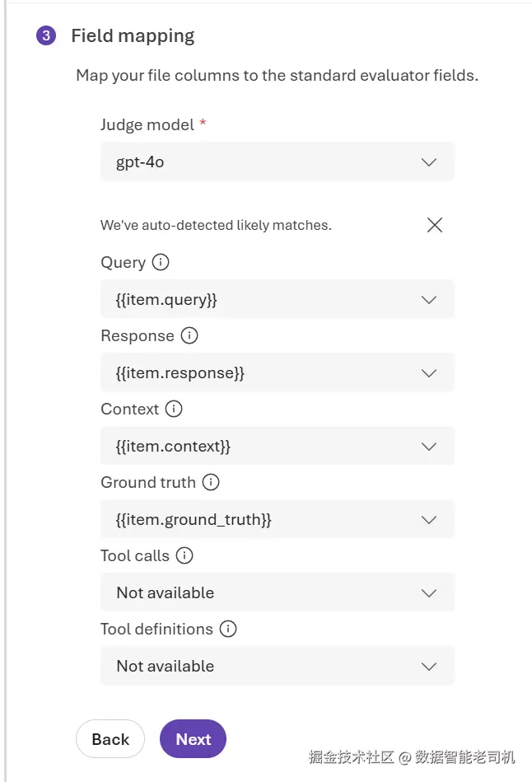The width and height of the screenshot is (532, 782).
Task: Go to the Next step
Action: [193, 738]
